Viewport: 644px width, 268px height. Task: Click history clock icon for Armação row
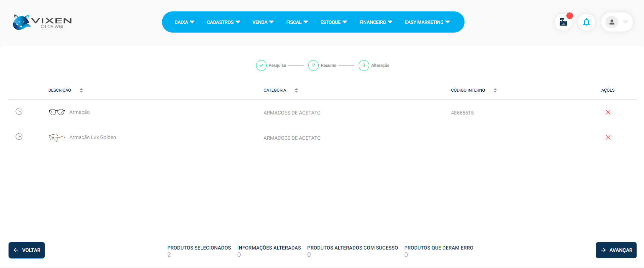(19, 111)
